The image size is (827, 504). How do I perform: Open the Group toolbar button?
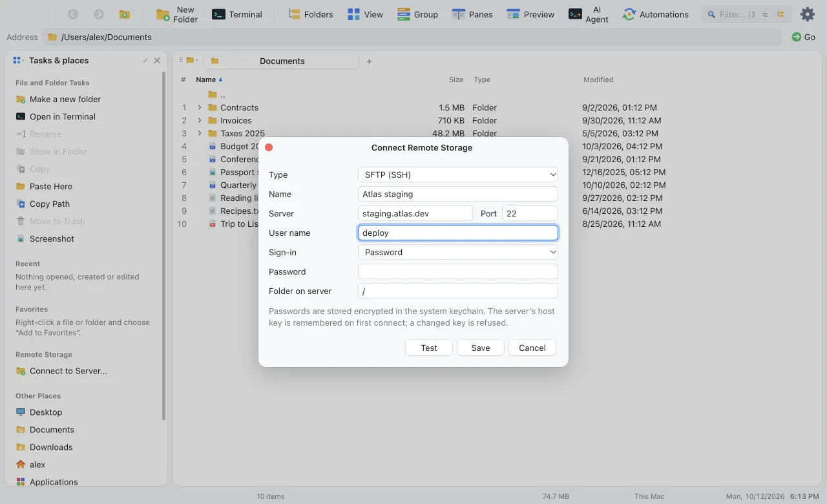417,14
